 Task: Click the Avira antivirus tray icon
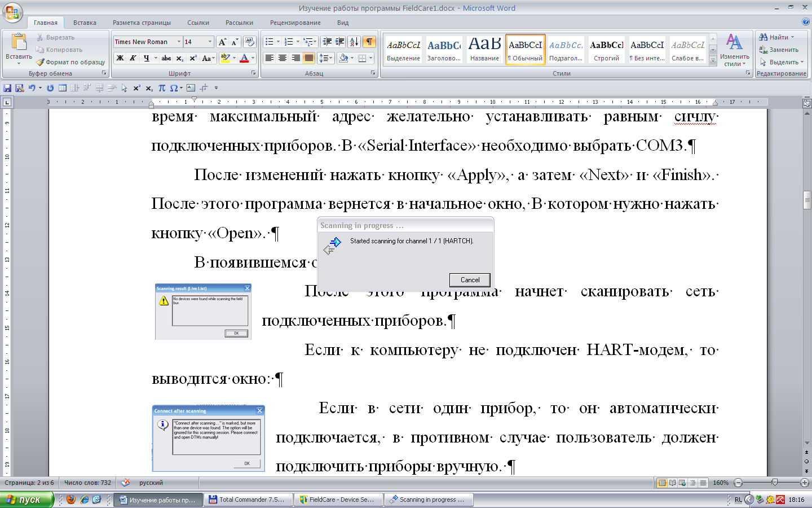point(780,500)
